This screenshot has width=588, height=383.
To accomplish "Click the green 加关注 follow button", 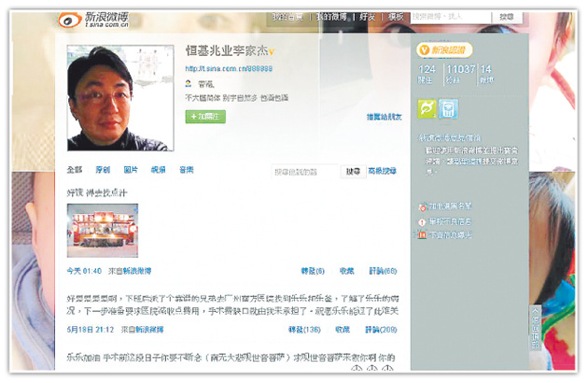I will pos(205,117).
